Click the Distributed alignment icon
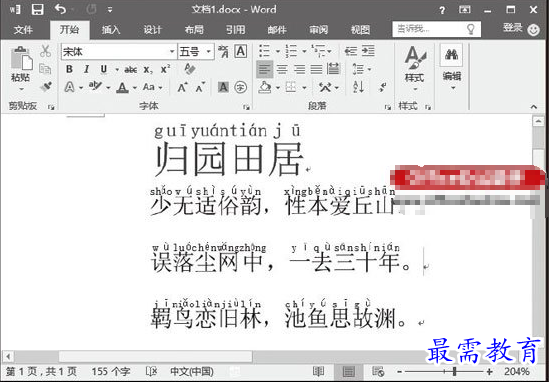The width and height of the screenshot is (549, 382). click(334, 69)
